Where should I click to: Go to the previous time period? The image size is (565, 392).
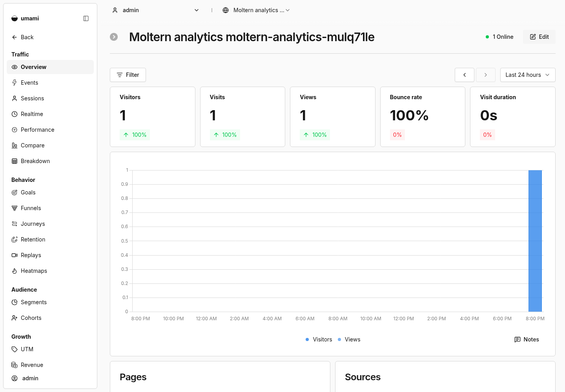point(465,75)
